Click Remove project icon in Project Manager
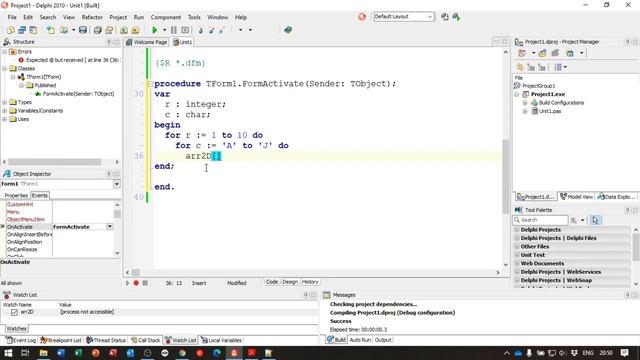 tap(555, 53)
